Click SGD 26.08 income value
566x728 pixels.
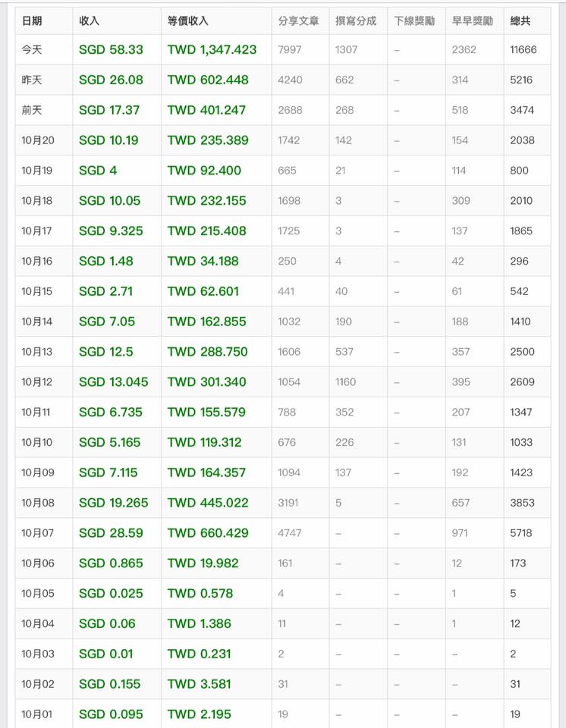click(x=111, y=80)
